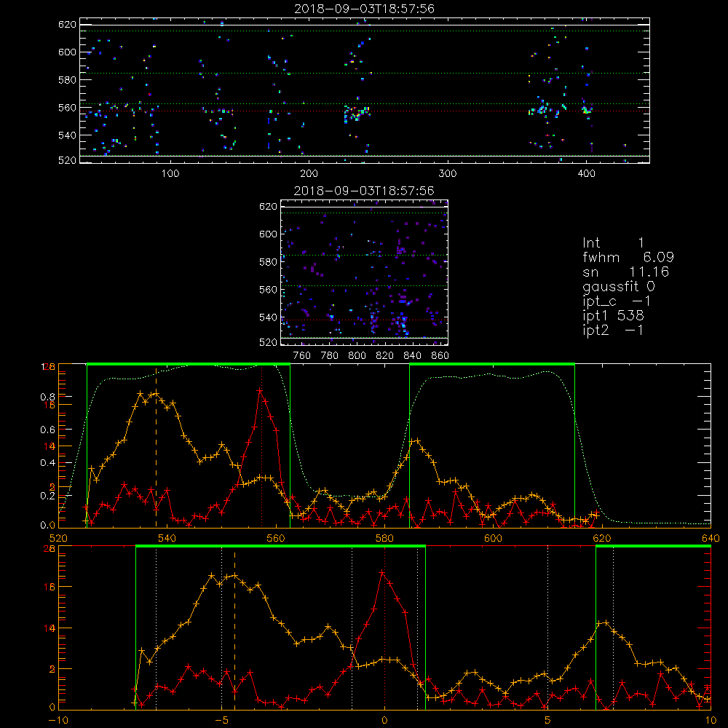Click the right green bar atop profile plot
Viewport: 728px width, 728px height.
[x=492, y=365]
